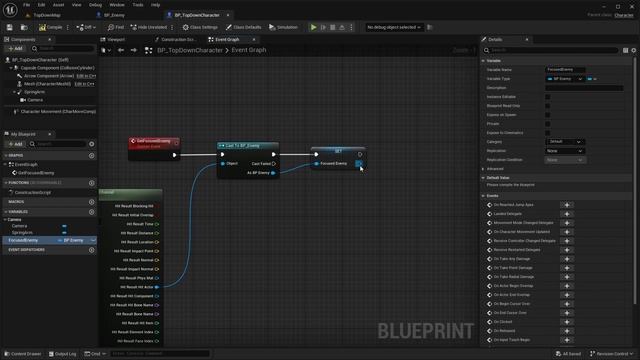
Task: Click the Unreal Engine logo icon
Action: pyautogui.click(x=10, y=9)
